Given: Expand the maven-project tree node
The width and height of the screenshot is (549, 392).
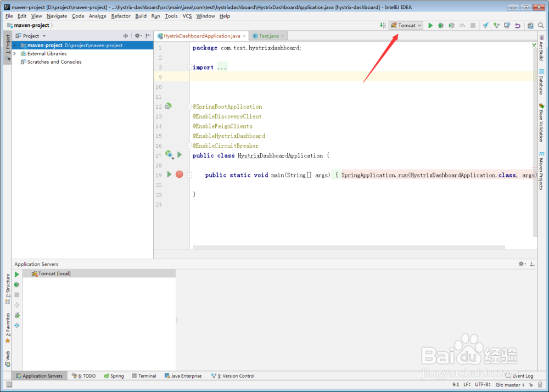Looking at the screenshot, I should click(x=14, y=45).
